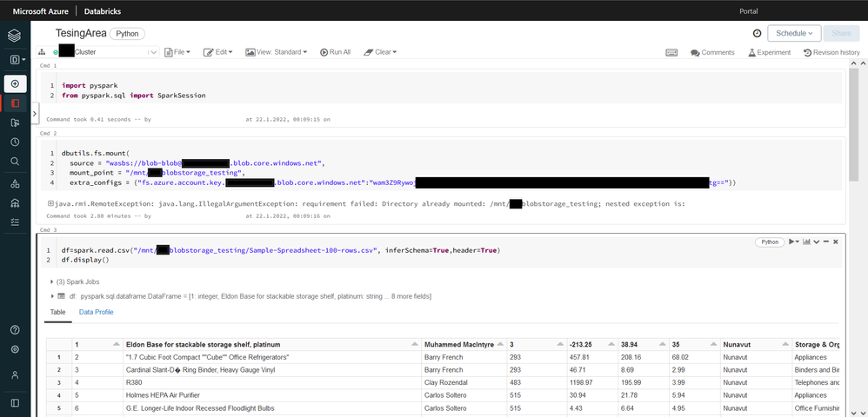The image size is (868, 417).
Task: Click the Experiment flask icon
Action: [769, 52]
